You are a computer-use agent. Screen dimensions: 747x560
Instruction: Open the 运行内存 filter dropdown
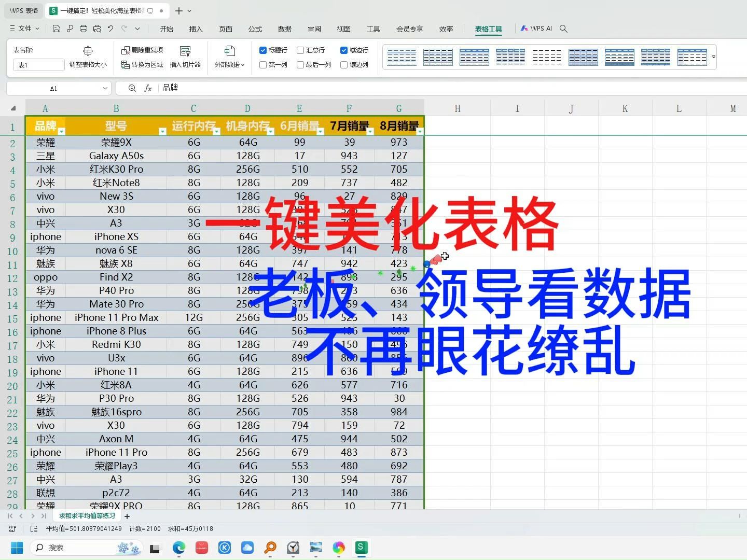click(x=216, y=131)
